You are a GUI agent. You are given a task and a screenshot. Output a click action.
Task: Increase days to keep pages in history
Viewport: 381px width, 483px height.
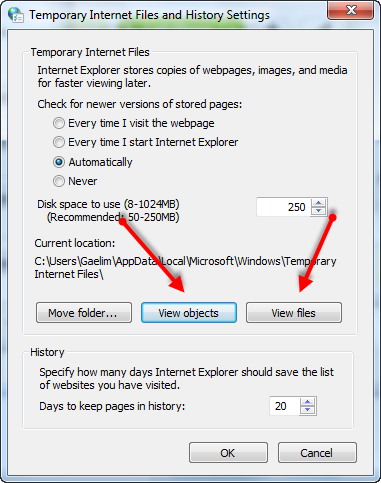coord(308,402)
